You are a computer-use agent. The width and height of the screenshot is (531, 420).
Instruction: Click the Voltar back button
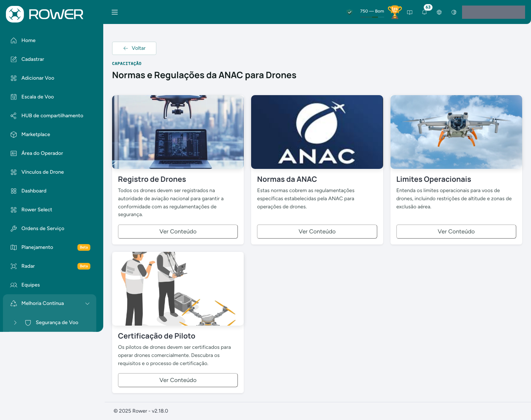(x=134, y=48)
